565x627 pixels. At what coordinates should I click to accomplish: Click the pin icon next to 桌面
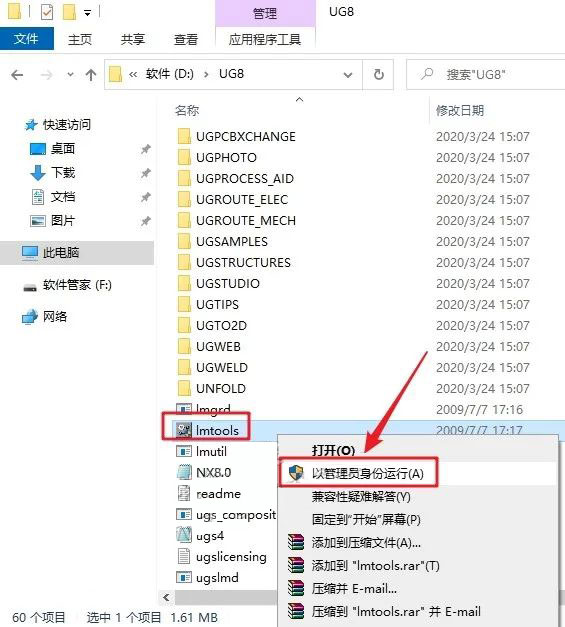coord(146,149)
